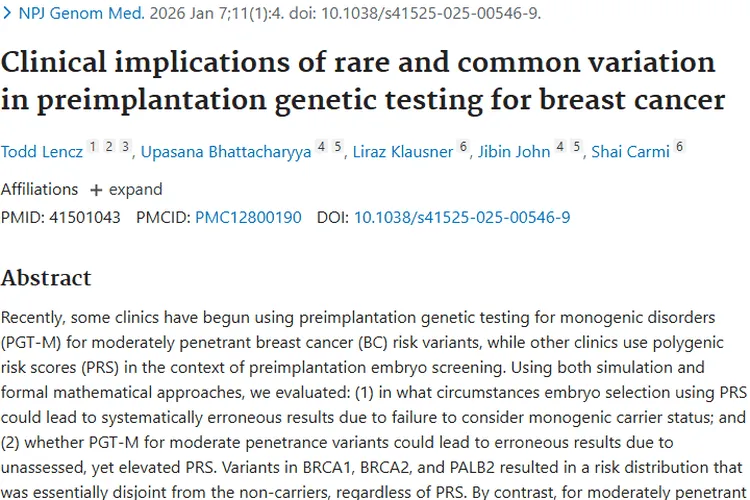Image resolution: width=750 pixels, height=500 pixels.
Task: Open author Todd Lencz's link
Action: tap(41, 152)
